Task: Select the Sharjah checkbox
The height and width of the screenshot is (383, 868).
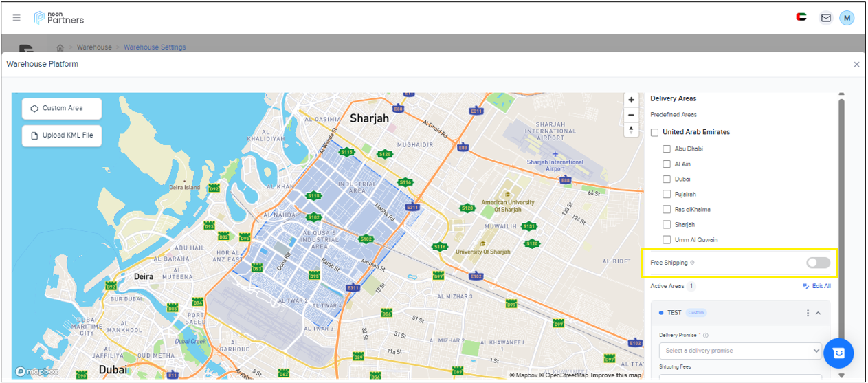Action: pos(667,225)
